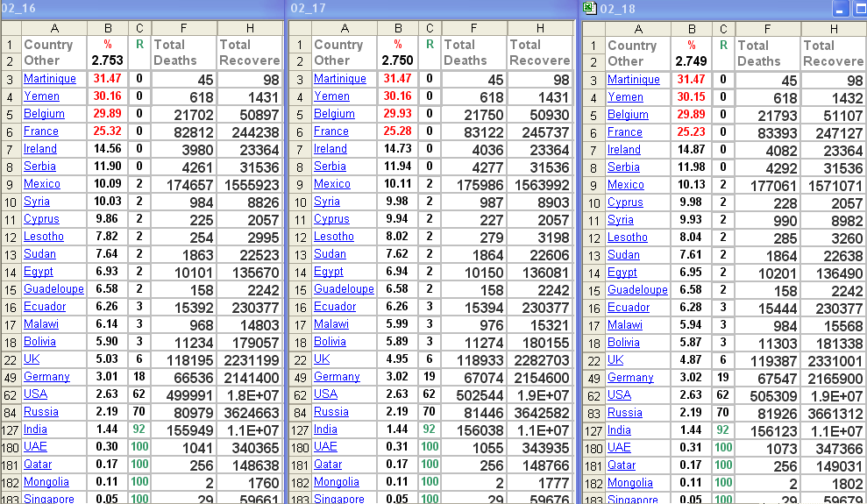Click the Guadeloupe hyperlink in 02_17

pos(344,289)
